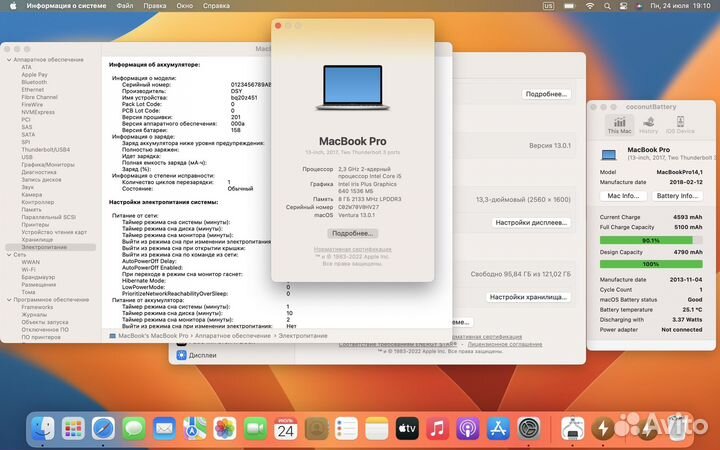Screen dimensions: 720x450
Task: Open Настройки хранилища… button
Action: [x=528, y=297]
